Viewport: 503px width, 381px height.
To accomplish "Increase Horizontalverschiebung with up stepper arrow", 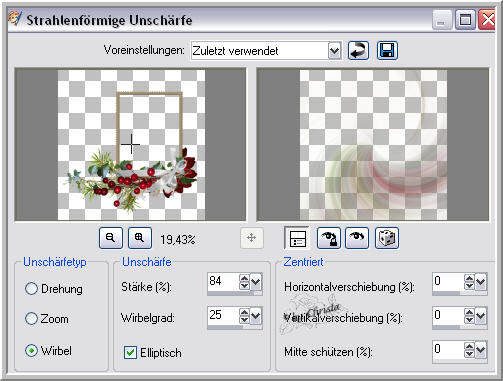I will [x=469, y=278].
